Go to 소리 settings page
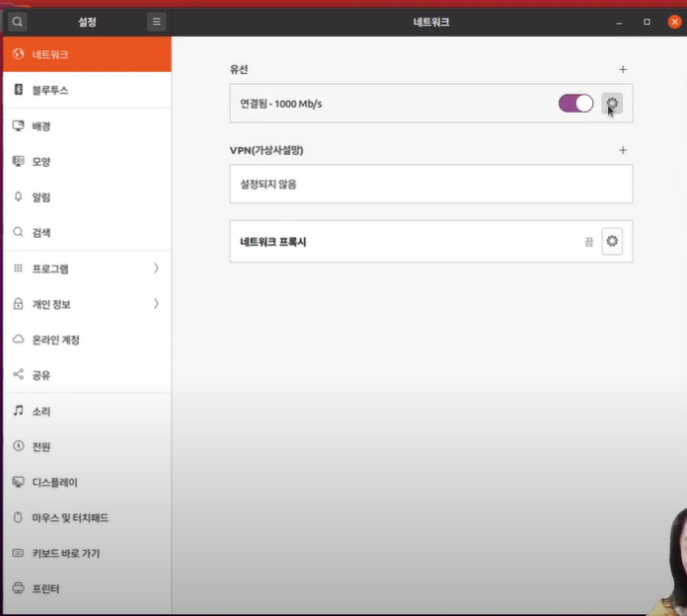687x616 pixels. 87,411
